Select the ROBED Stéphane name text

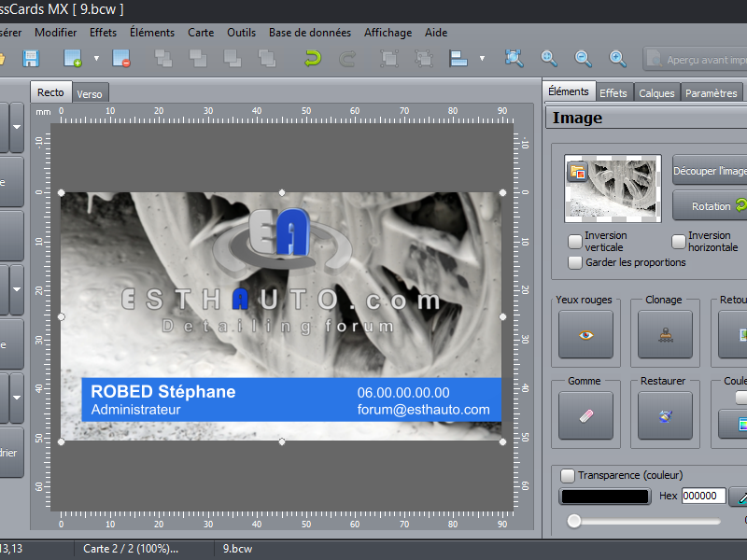click(162, 391)
